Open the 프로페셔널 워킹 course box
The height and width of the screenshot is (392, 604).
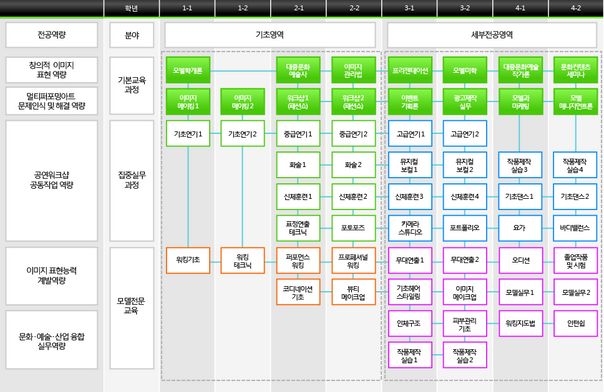354,260
